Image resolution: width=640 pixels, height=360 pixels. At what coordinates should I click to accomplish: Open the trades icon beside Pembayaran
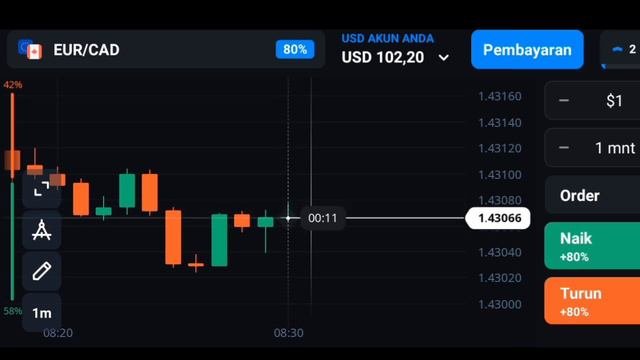tap(620, 49)
